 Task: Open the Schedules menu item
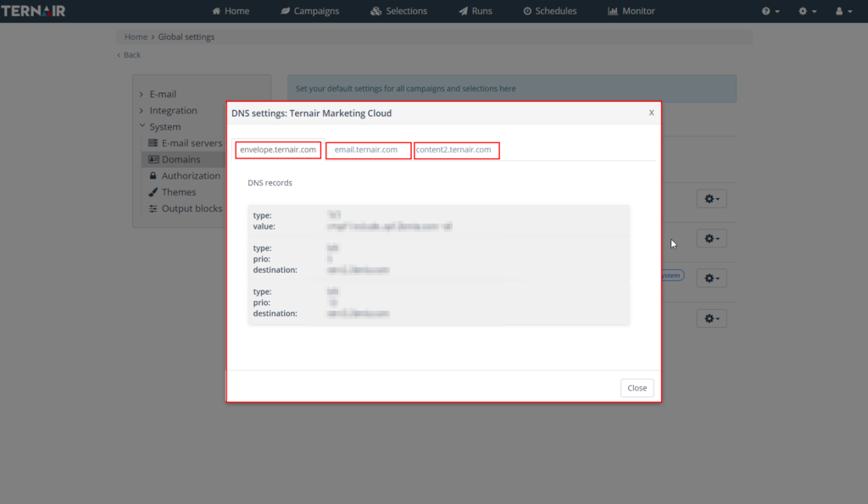pos(549,11)
